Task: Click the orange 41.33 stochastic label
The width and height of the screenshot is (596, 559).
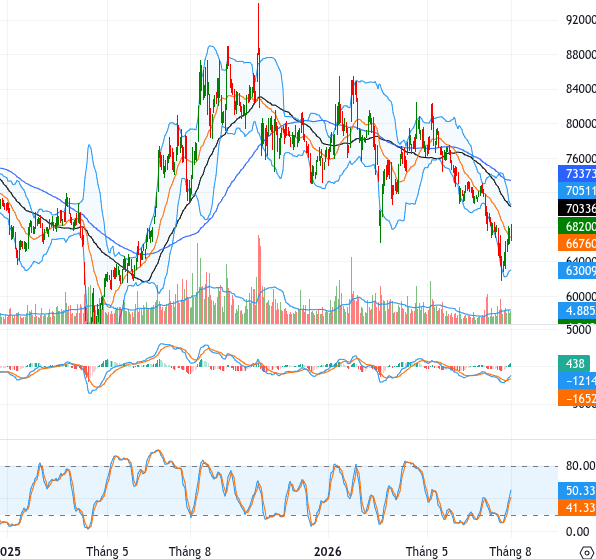Action: pos(577,507)
